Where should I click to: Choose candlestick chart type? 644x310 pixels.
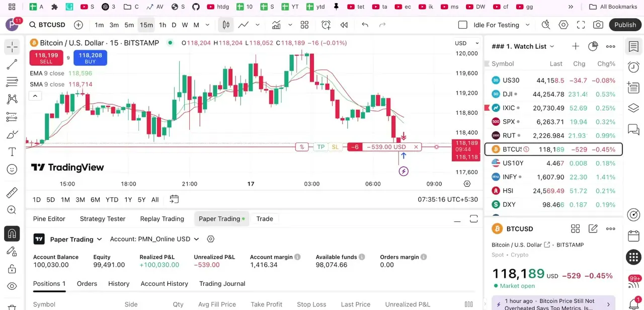click(x=226, y=25)
